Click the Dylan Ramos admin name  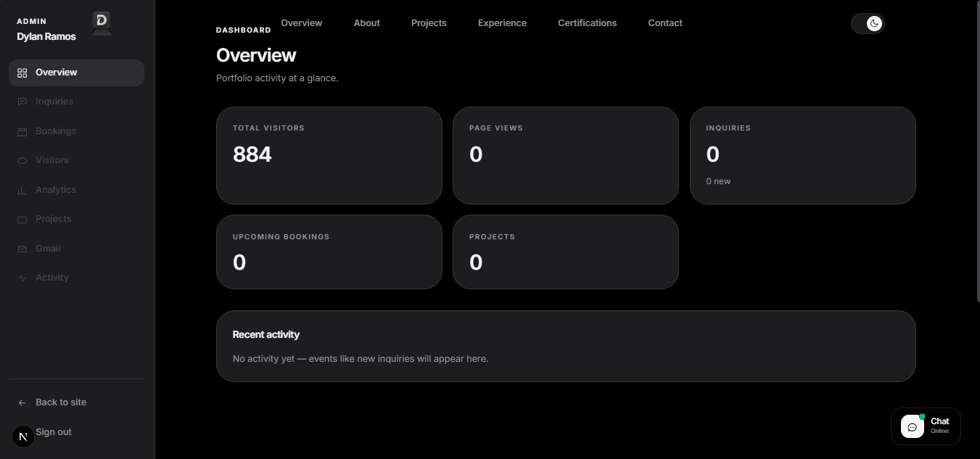[46, 37]
